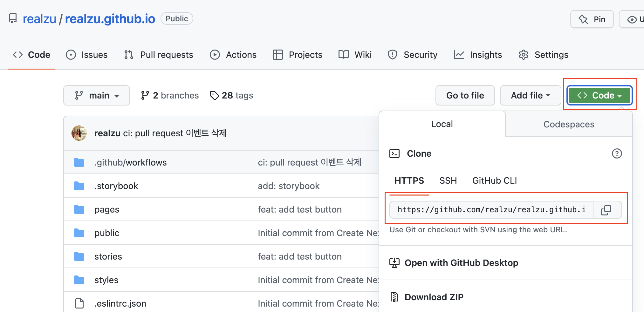644x312 pixels.
Task: Click the pages folder icon
Action: click(79, 209)
